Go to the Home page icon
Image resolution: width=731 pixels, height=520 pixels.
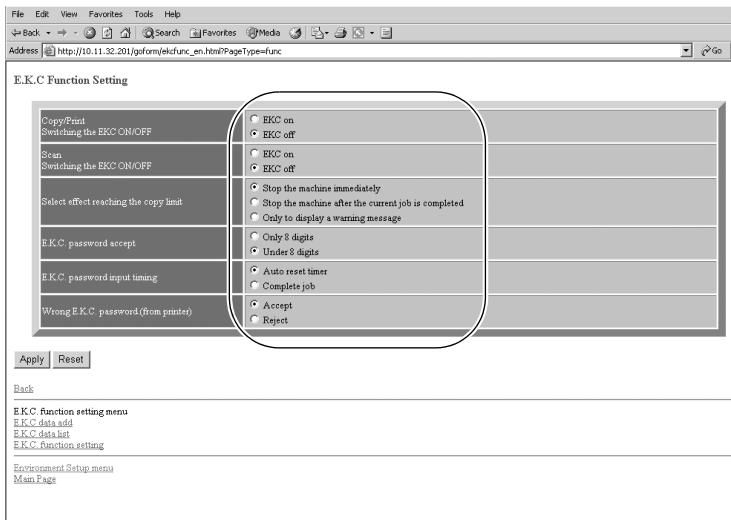pos(125,33)
